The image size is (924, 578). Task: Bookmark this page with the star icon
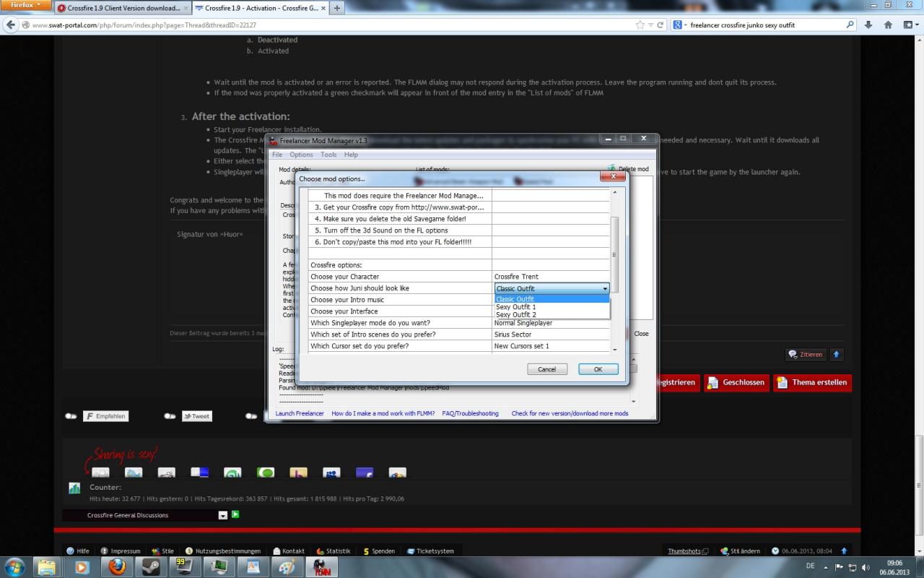[640, 25]
